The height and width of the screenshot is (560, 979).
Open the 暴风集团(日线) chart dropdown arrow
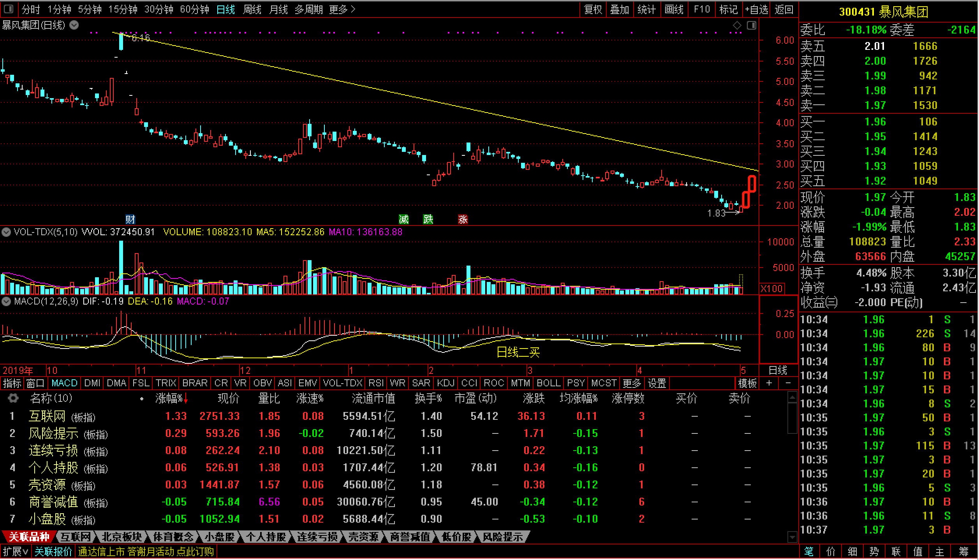[x=74, y=25]
